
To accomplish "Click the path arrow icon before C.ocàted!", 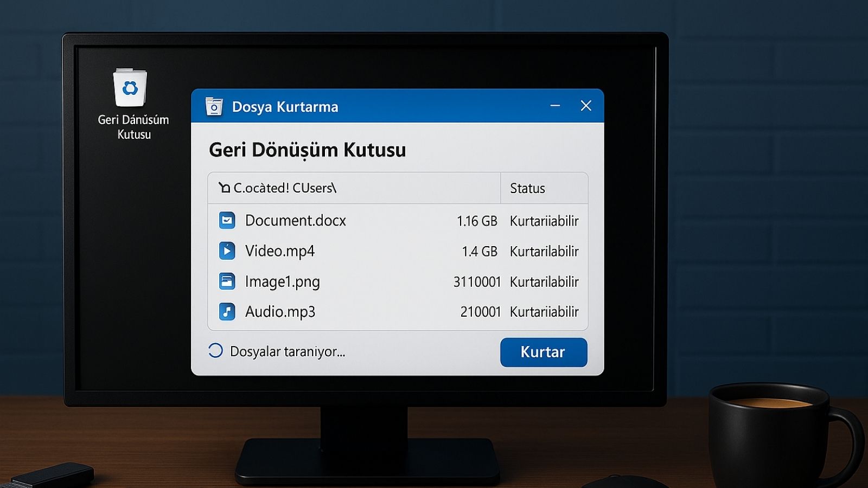I will [x=224, y=188].
